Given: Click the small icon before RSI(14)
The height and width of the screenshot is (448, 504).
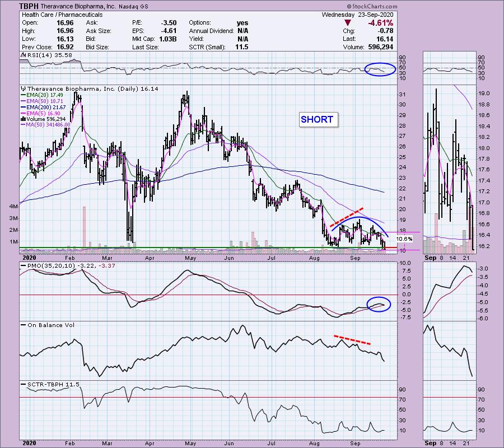Looking at the screenshot, I should coord(23,55).
